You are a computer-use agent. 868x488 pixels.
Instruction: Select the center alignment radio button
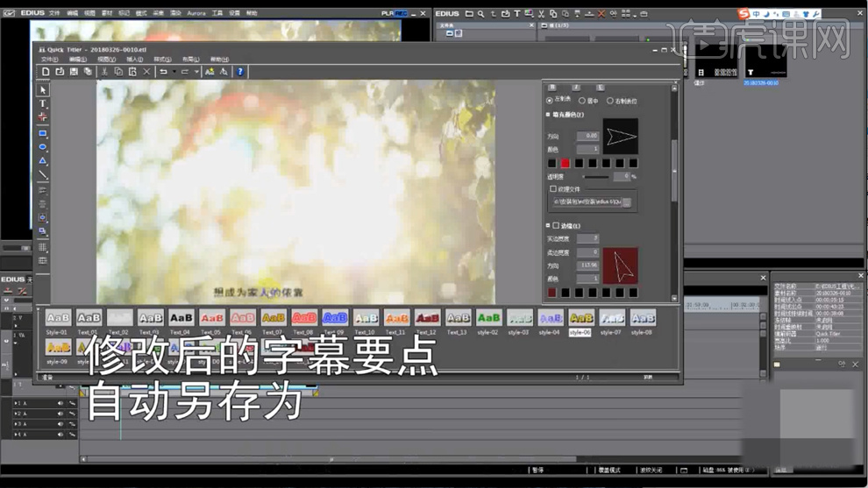(x=582, y=101)
